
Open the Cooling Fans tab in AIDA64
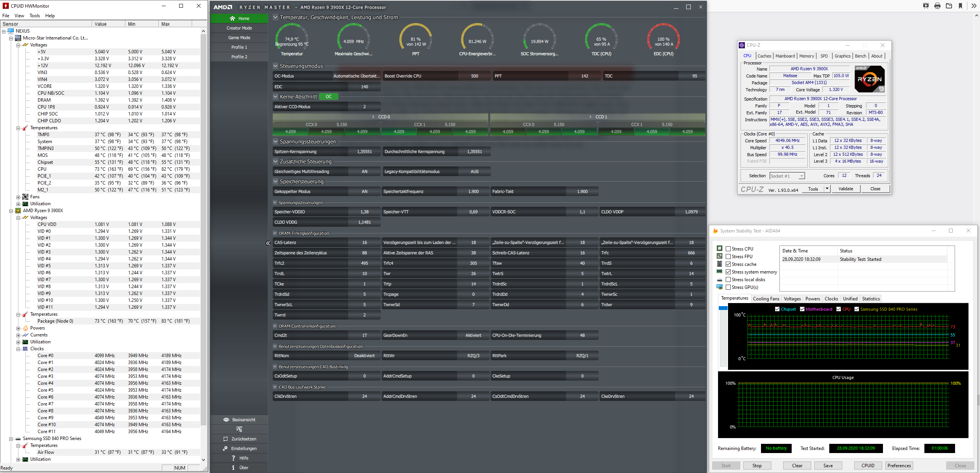click(x=766, y=299)
